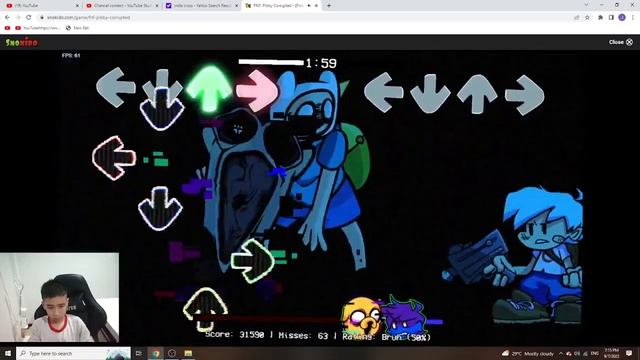Open Task View on the taskbar
The image size is (640, 360).
(139, 353)
